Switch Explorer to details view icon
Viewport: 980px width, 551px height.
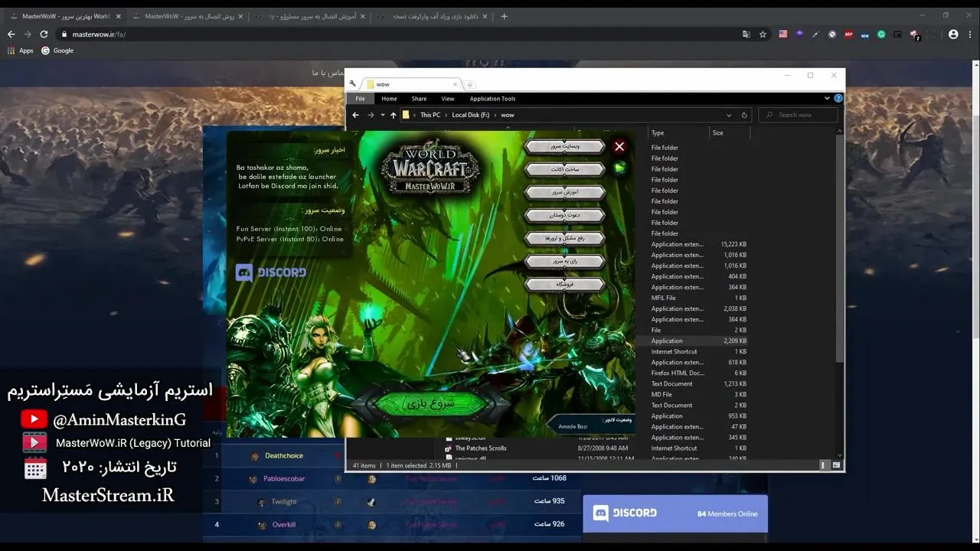824,465
